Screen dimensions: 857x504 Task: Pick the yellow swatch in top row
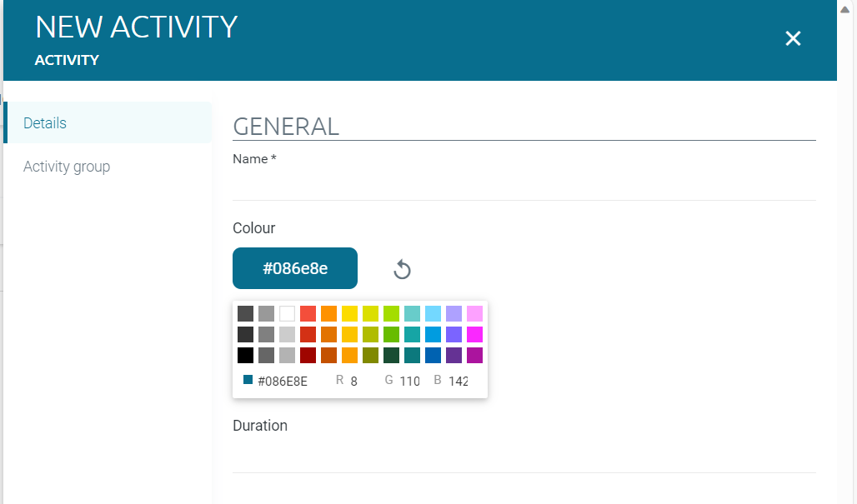[349, 313]
